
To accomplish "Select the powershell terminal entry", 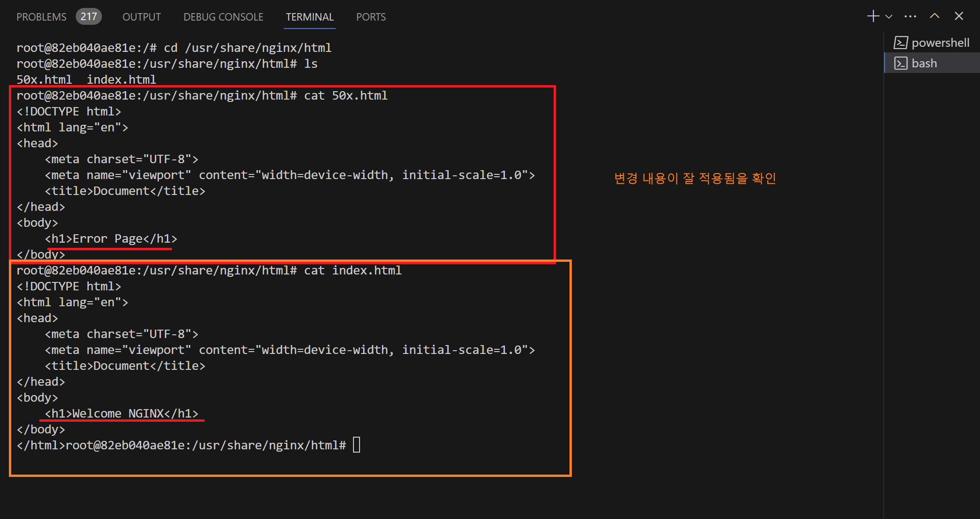I will tap(940, 43).
